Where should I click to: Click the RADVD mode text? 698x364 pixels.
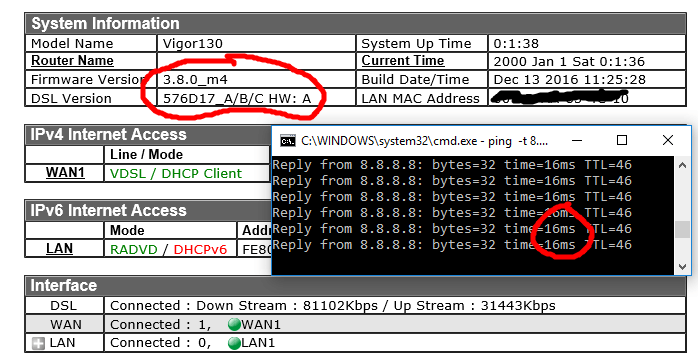click(x=134, y=250)
